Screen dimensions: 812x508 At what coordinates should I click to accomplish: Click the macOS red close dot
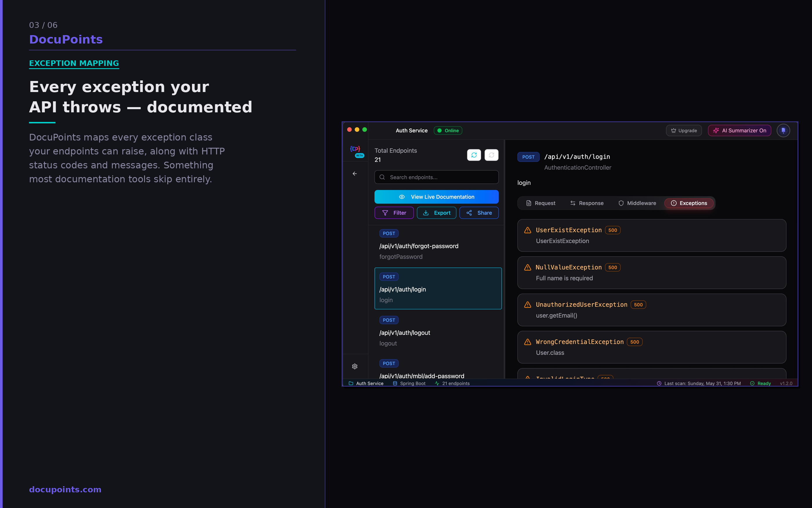point(349,130)
